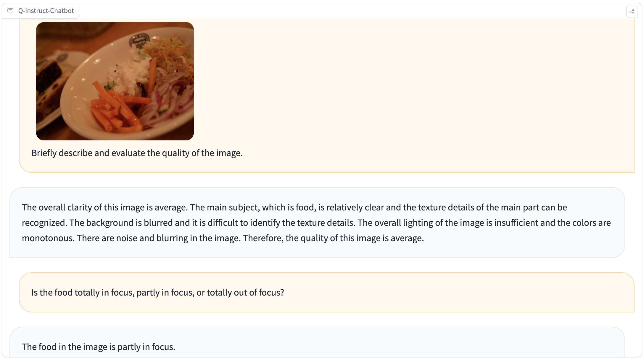Open the salad bowl photo thumbnail
The width and height of the screenshot is (644, 360).
[115, 81]
